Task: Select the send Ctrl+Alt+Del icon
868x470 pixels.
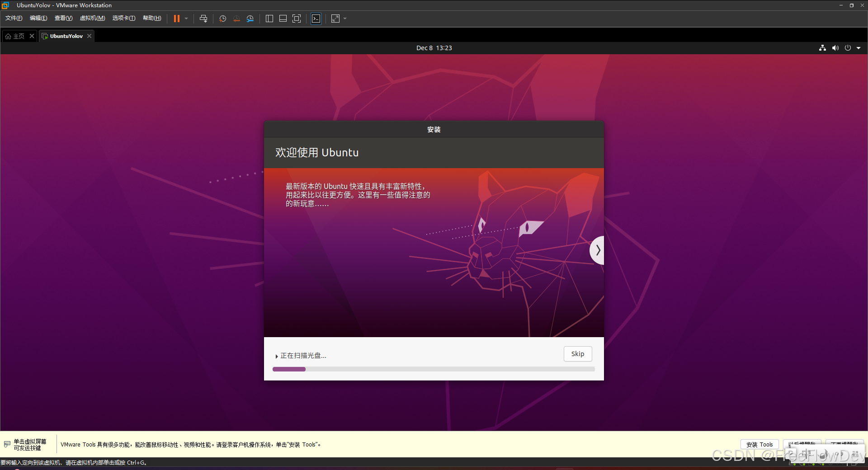Action: point(203,19)
